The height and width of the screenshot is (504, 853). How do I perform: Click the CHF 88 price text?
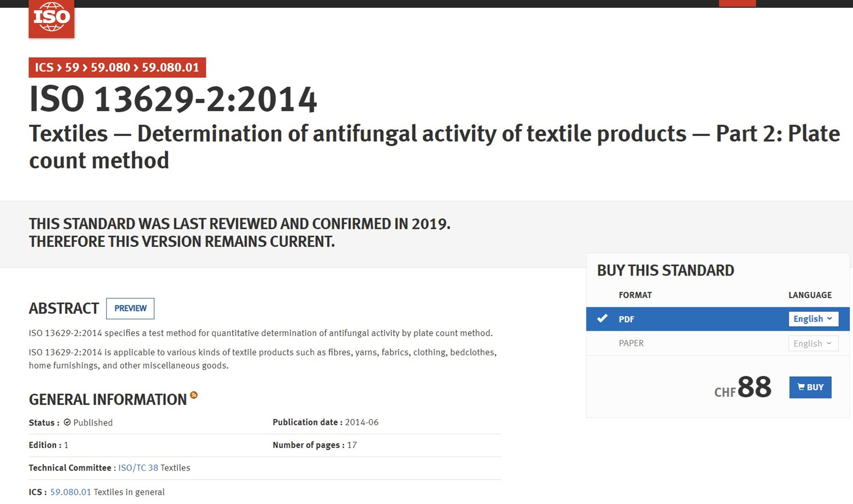743,388
